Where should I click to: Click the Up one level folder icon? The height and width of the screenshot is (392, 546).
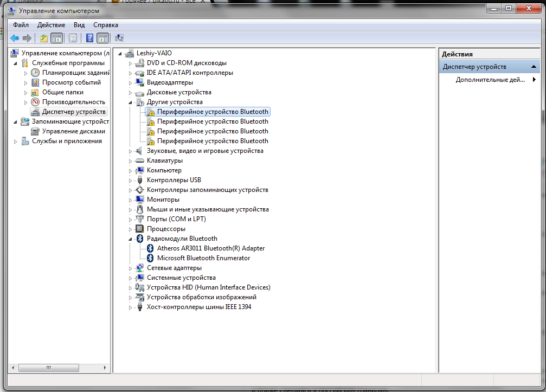[x=44, y=38]
